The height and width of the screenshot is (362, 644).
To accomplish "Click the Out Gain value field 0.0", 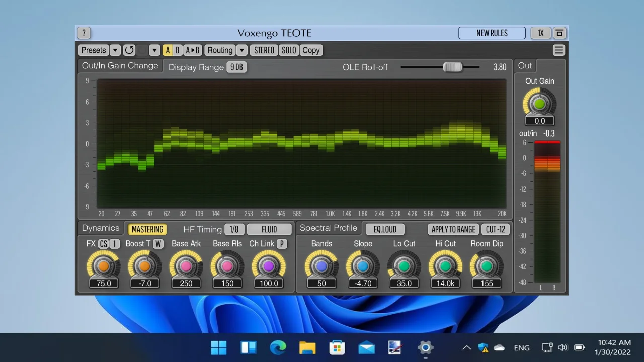I will coord(540,121).
